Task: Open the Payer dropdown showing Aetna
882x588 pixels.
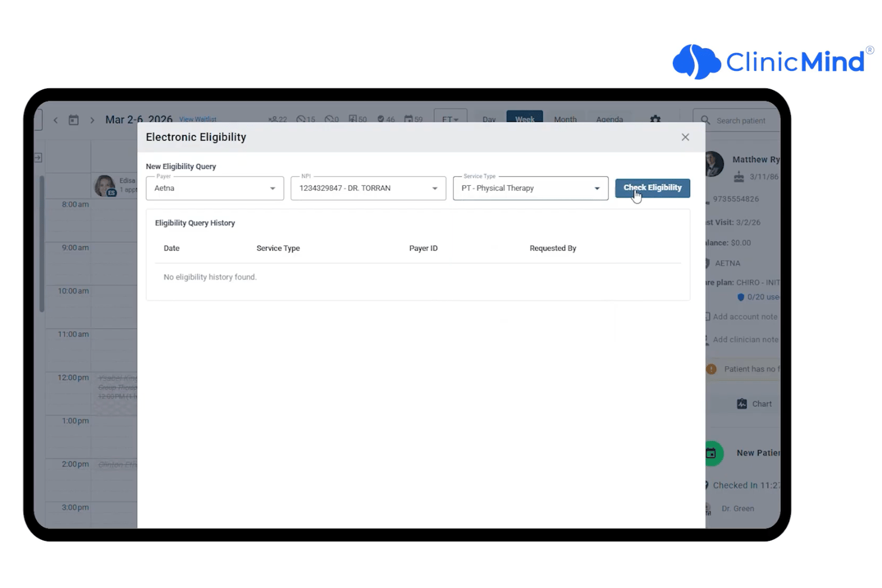Action: coord(215,188)
